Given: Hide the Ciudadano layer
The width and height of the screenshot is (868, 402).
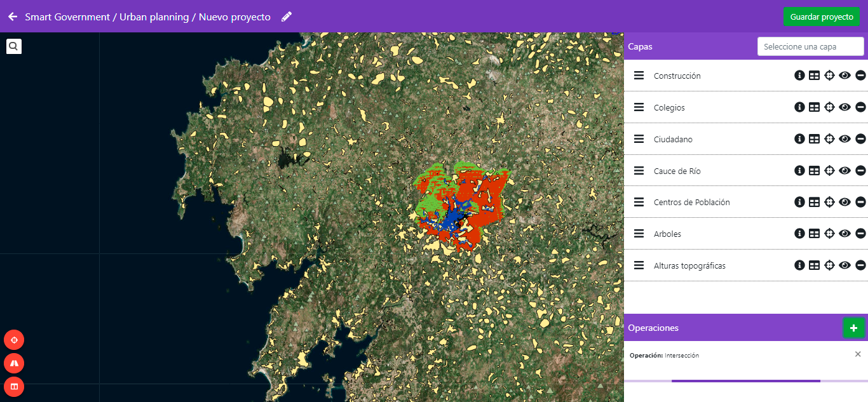Looking at the screenshot, I should tap(844, 139).
